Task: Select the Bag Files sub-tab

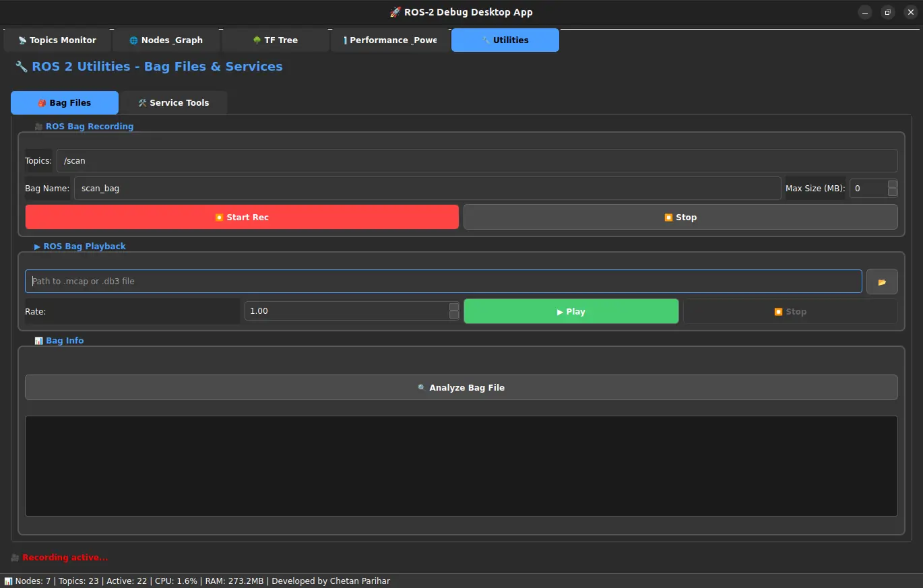Action: [x=65, y=103]
